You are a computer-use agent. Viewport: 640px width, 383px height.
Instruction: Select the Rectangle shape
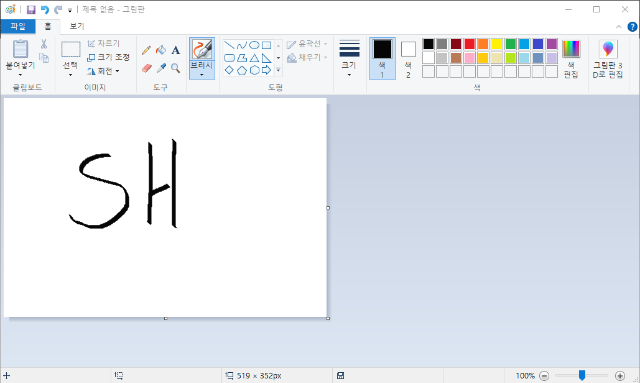click(x=266, y=45)
